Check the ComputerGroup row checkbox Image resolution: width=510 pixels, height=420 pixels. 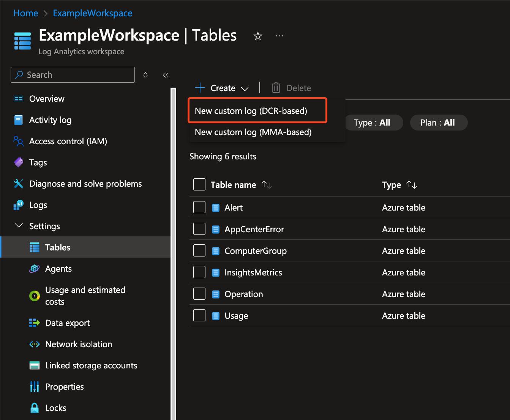(x=199, y=250)
